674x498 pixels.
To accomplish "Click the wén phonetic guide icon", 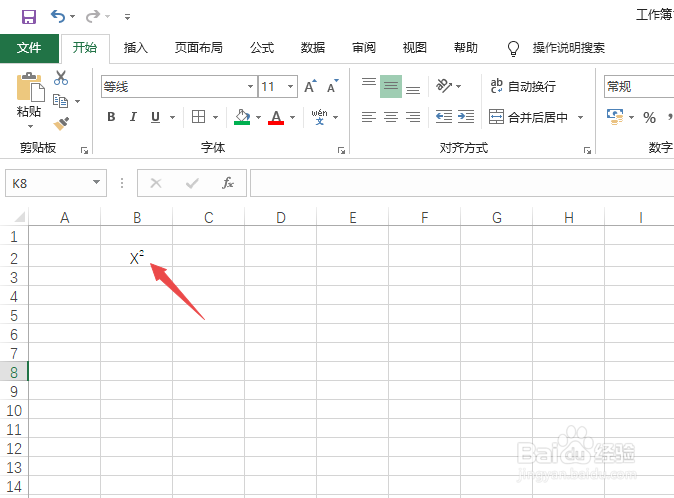I will (x=319, y=117).
